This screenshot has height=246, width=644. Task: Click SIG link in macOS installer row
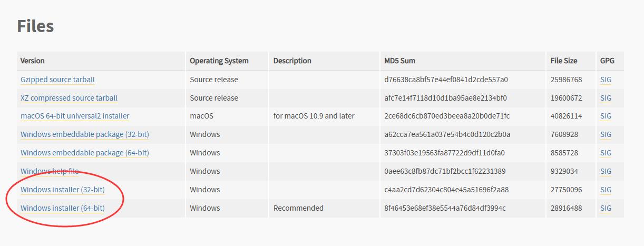pyautogui.click(x=606, y=116)
